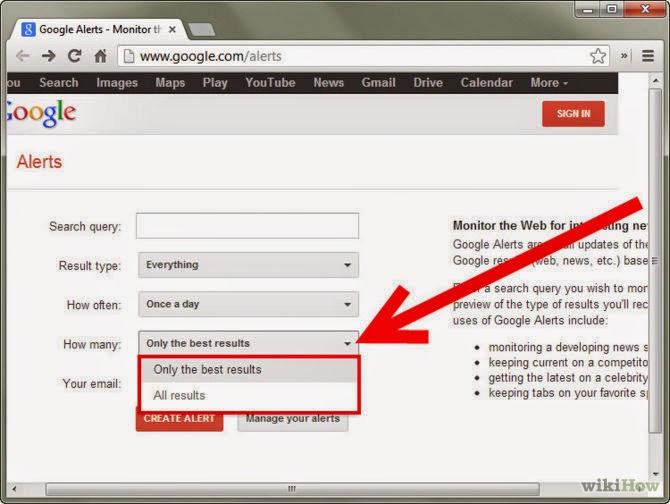The width and height of the screenshot is (670, 504).
Task: Click the vertical scrollbar thumb
Action: click(x=655, y=261)
